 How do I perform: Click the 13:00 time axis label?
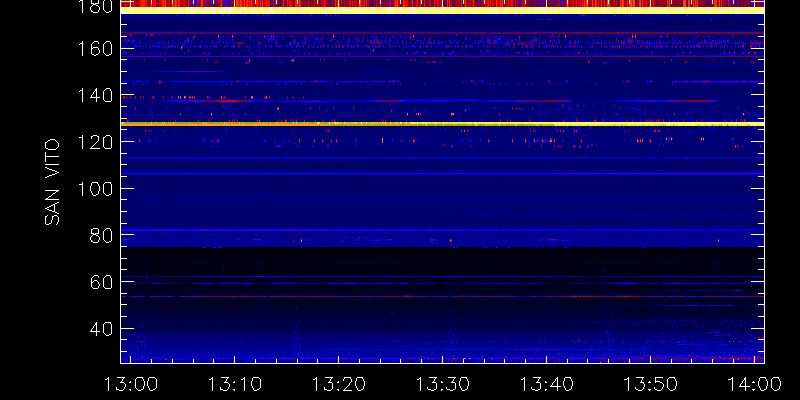(x=131, y=384)
